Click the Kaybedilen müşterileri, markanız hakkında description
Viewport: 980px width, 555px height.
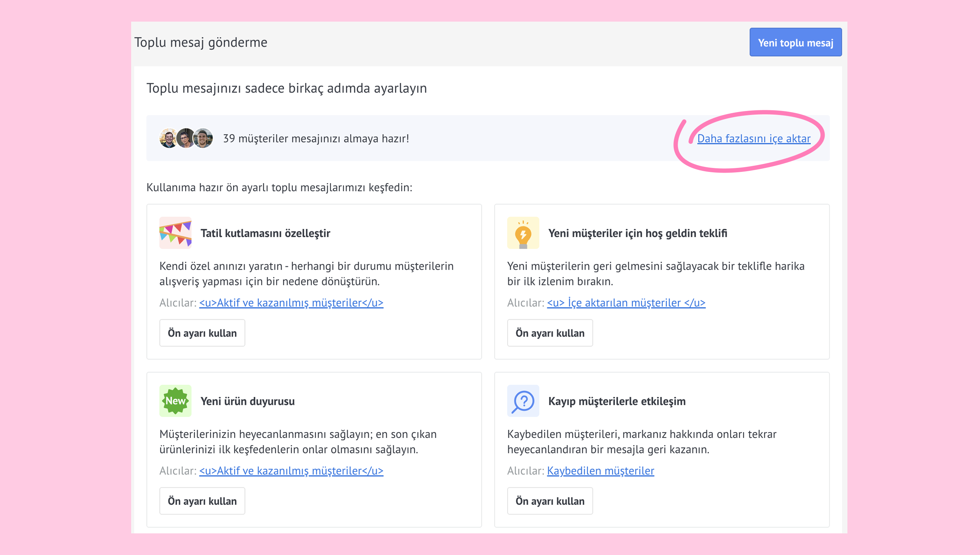click(x=642, y=442)
